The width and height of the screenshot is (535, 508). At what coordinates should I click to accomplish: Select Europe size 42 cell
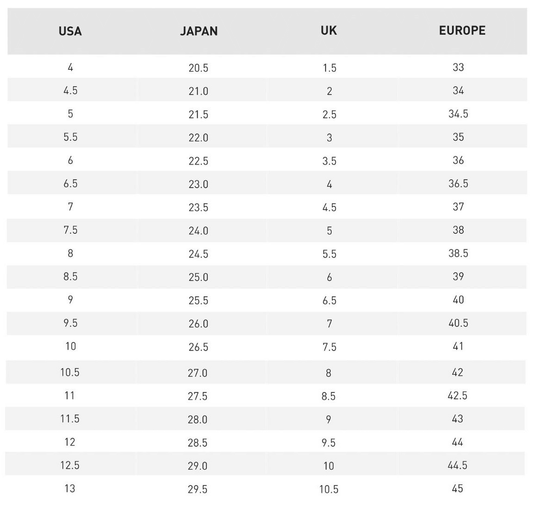click(x=457, y=372)
